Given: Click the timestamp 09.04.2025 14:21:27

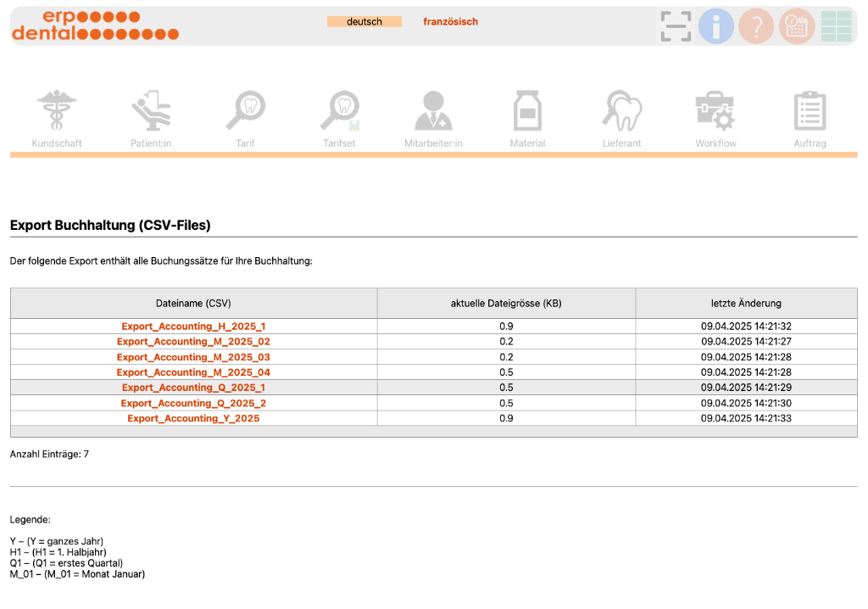Looking at the screenshot, I should [x=746, y=341].
